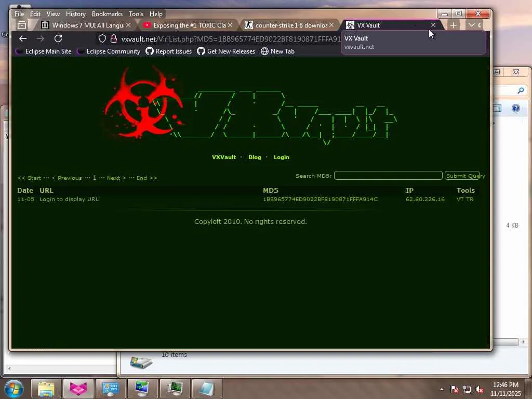
Task: Open the Edit menu
Action: [35, 14]
